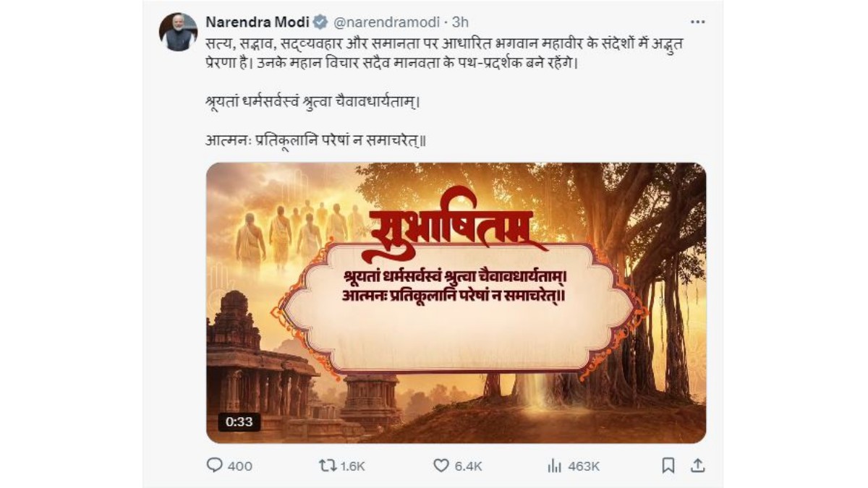Click the 400 replies count

pos(240,466)
